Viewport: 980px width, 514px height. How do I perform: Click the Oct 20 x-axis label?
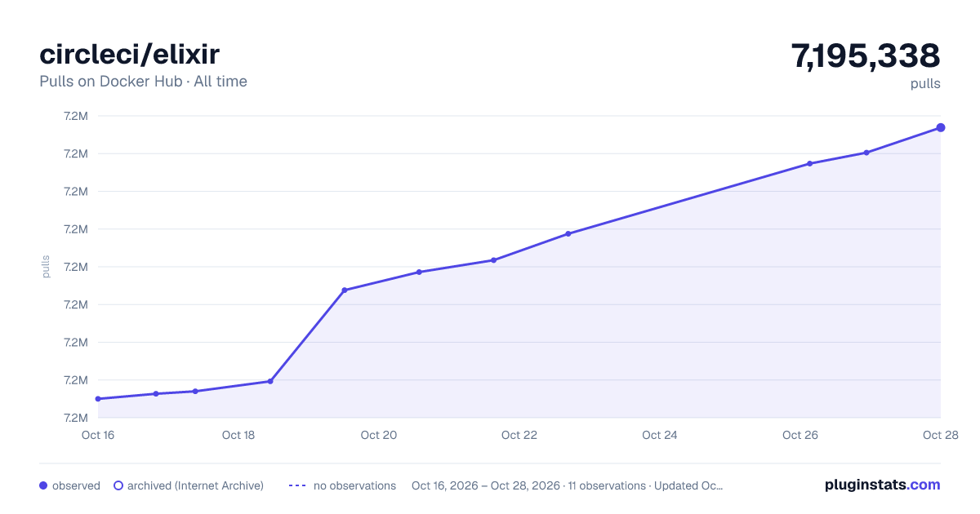click(x=379, y=435)
